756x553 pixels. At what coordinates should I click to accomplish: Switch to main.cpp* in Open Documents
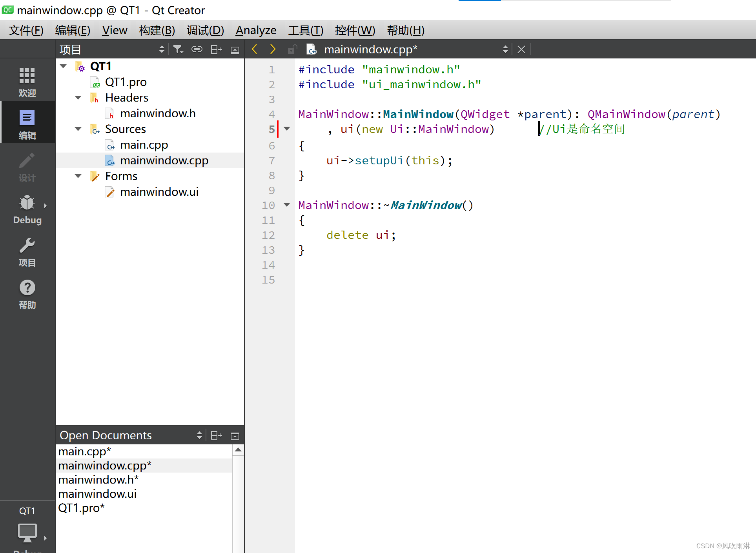click(85, 451)
